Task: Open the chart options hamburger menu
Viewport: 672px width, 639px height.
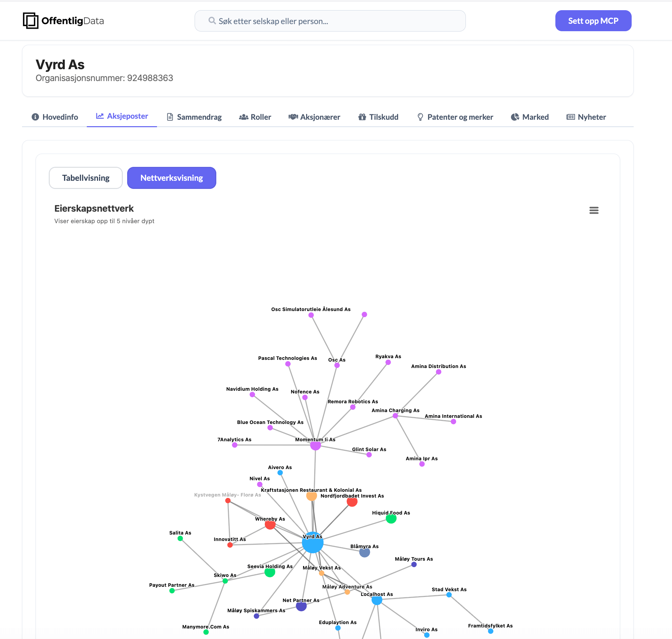Action: pos(594,210)
